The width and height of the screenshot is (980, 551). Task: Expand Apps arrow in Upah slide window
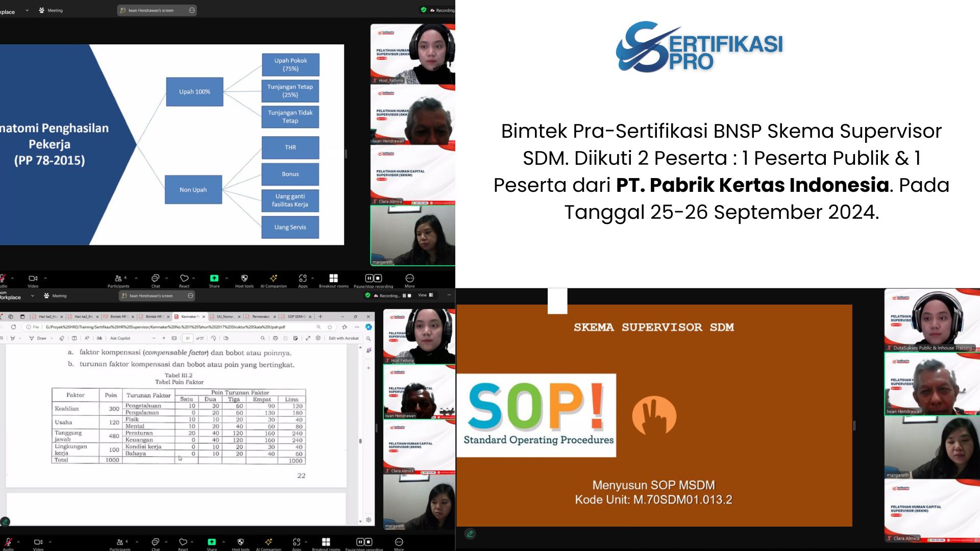point(312,278)
